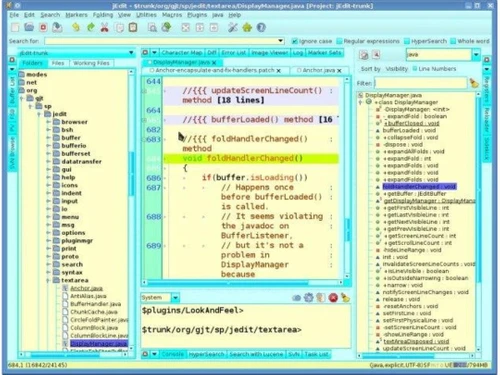Open the Search for history dropdown arrow
500x375 pixels.
[281, 41]
